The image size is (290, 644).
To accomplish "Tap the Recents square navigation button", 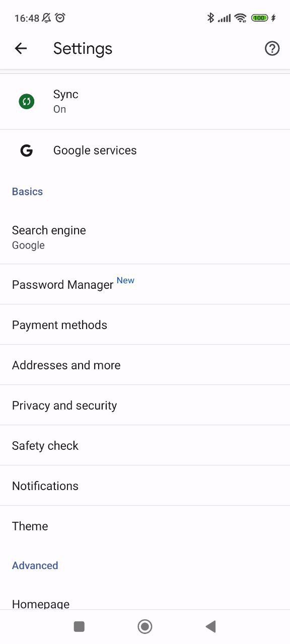I will pyautogui.click(x=79, y=626).
